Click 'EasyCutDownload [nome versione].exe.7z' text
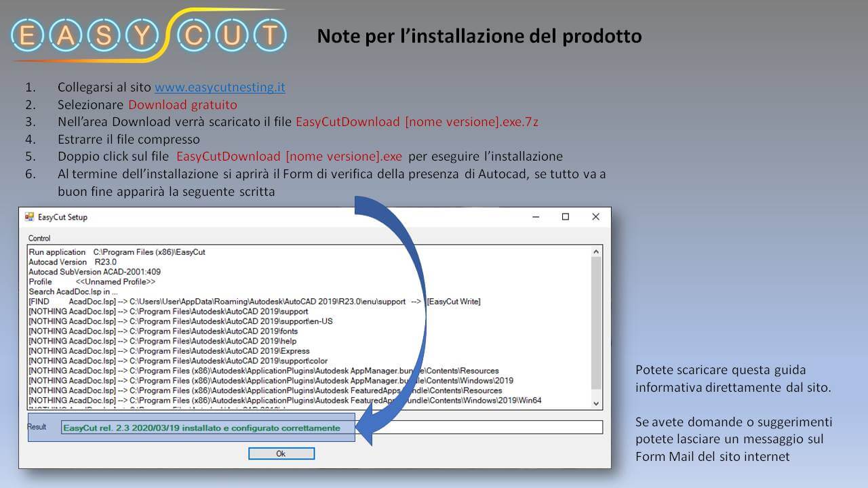Viewport: 868px width, 488px height. tap(417, 122)
